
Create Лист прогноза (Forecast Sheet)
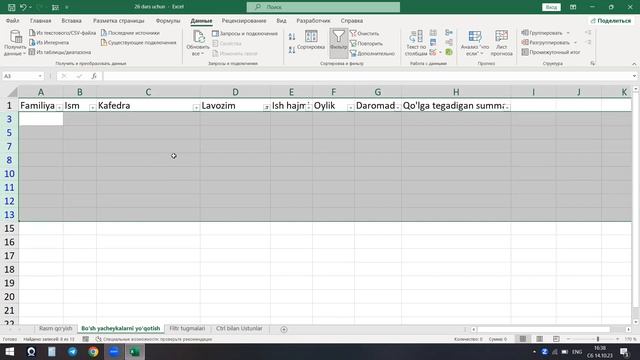pyautogui.click(x=502, y=42)
